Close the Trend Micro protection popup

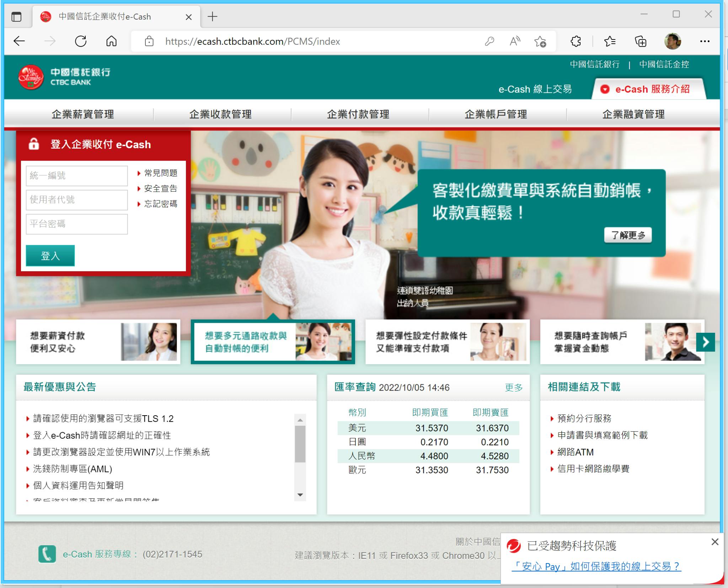[x=715, y=542]
